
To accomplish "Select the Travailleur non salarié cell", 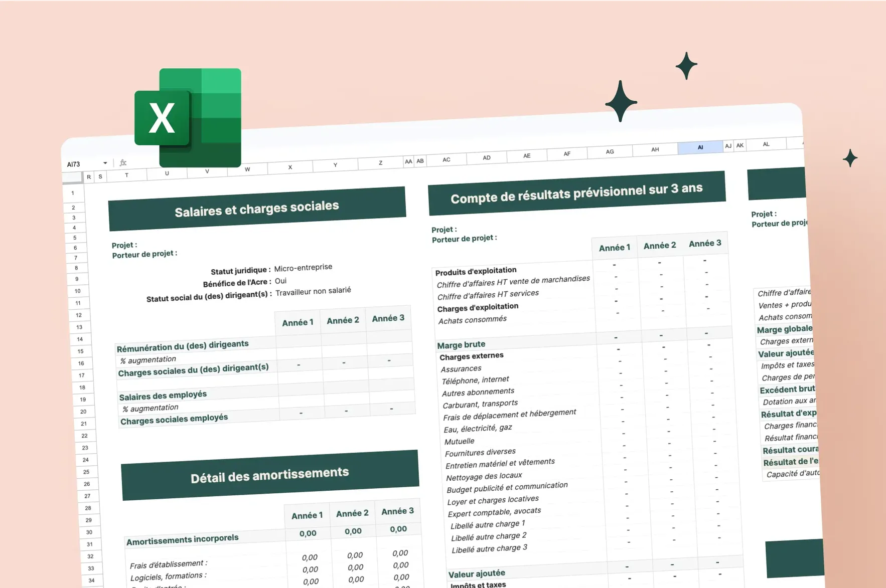I will point(313,291).
